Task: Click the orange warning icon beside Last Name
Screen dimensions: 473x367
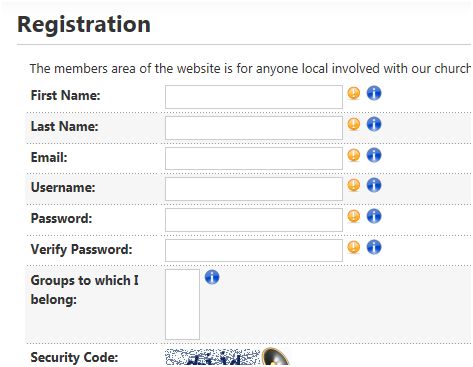Action: click(x=354, y=124)
